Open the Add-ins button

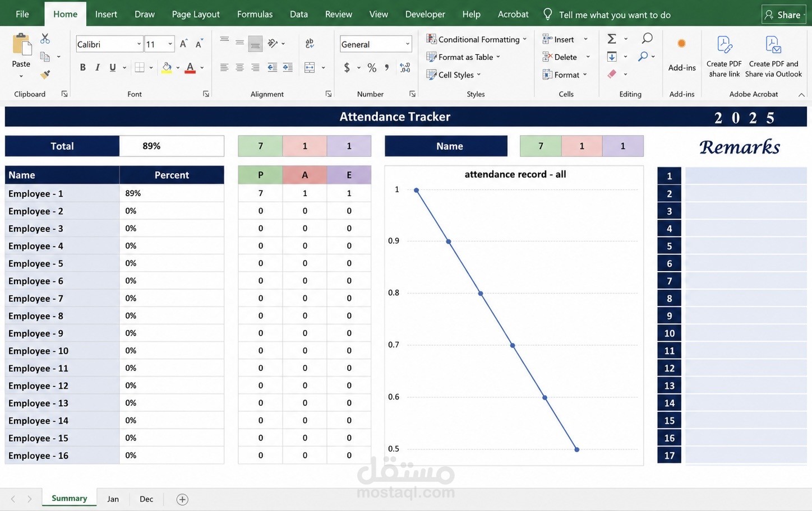[x=682, y=55]
